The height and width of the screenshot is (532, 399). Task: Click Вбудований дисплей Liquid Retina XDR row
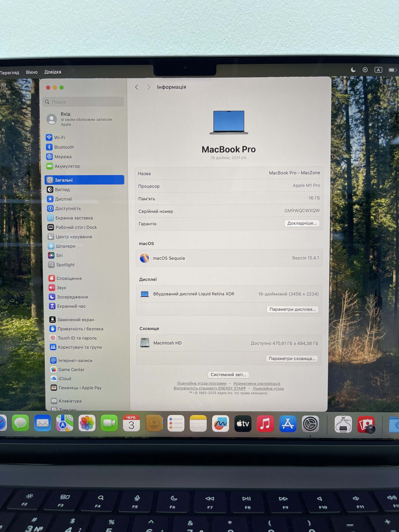click(229, 294)
